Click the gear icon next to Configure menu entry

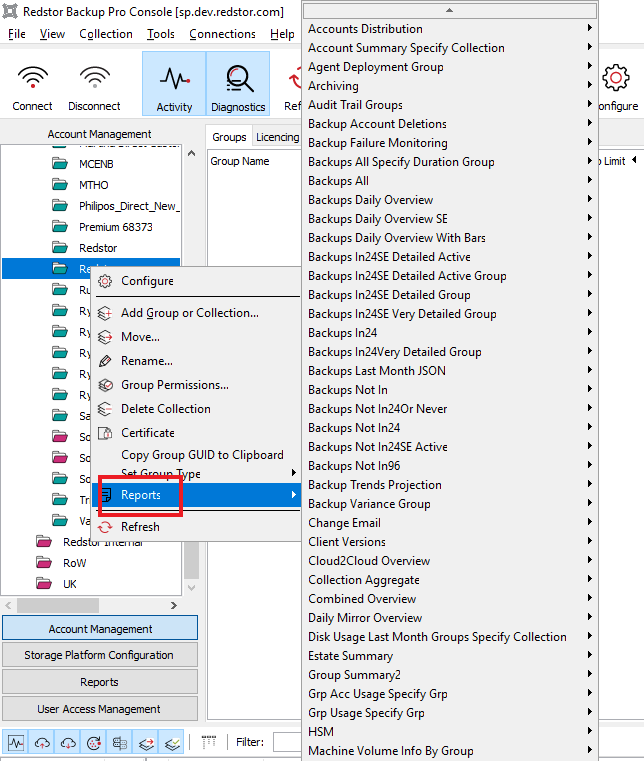[105, 281]
